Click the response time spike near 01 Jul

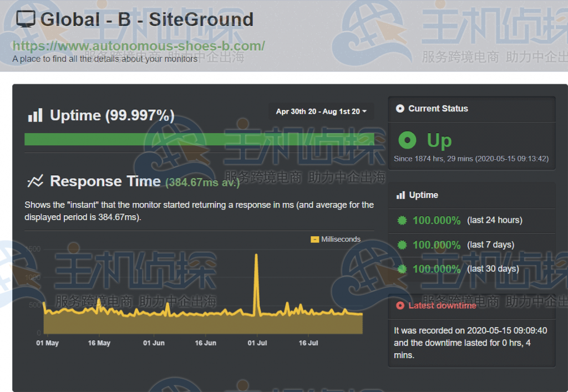(x=256, y=258)
